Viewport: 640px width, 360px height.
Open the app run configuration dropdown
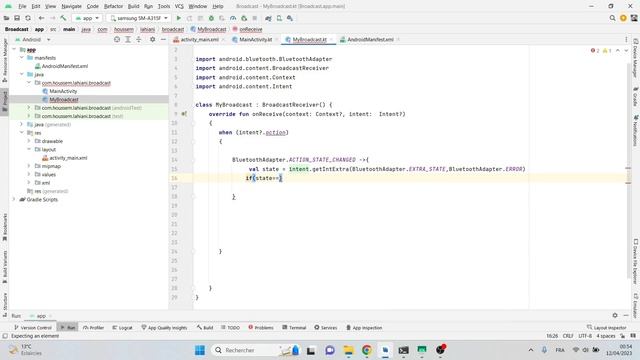pos(87,18)
